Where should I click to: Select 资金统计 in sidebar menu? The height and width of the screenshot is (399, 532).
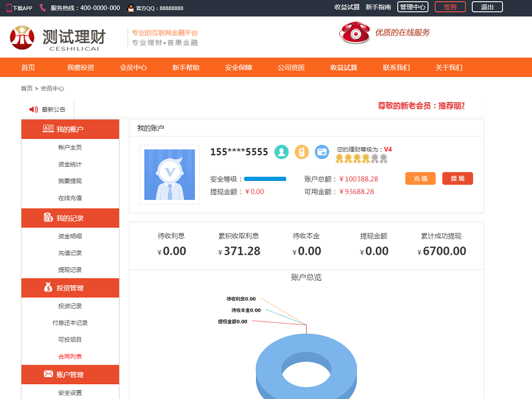tap(70, 164)
